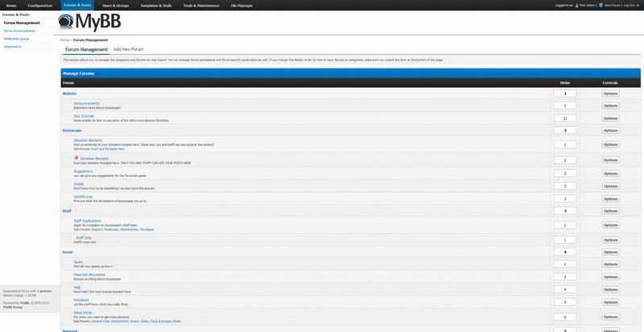Open Options dropdown for Suggestions forum
This screenshot has height=332, width=644.
tap(610, 173)
